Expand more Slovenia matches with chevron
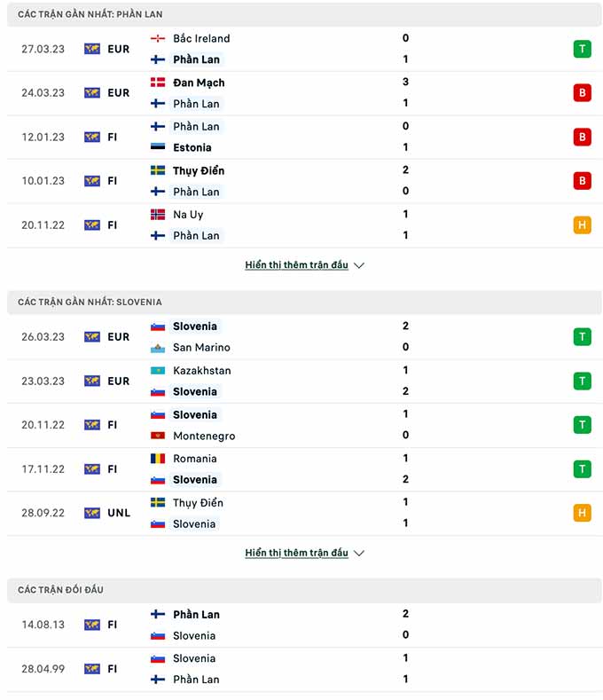The image size is (603, 700). pos(359,553)
